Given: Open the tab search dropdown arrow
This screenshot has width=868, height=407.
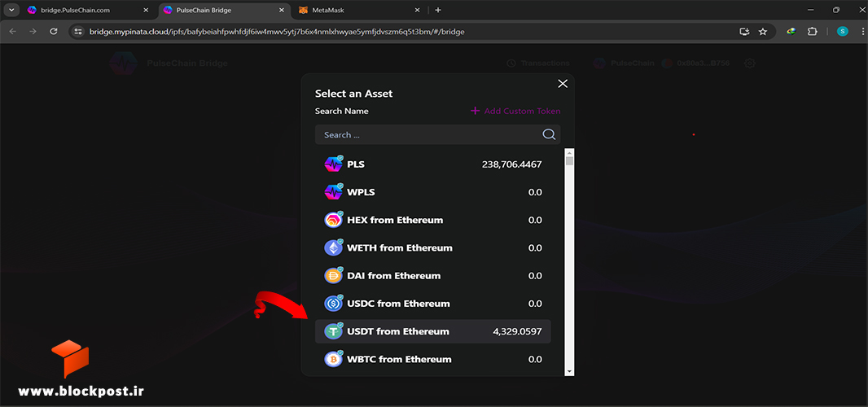Looking at the screenshot, I should [11, 10].
